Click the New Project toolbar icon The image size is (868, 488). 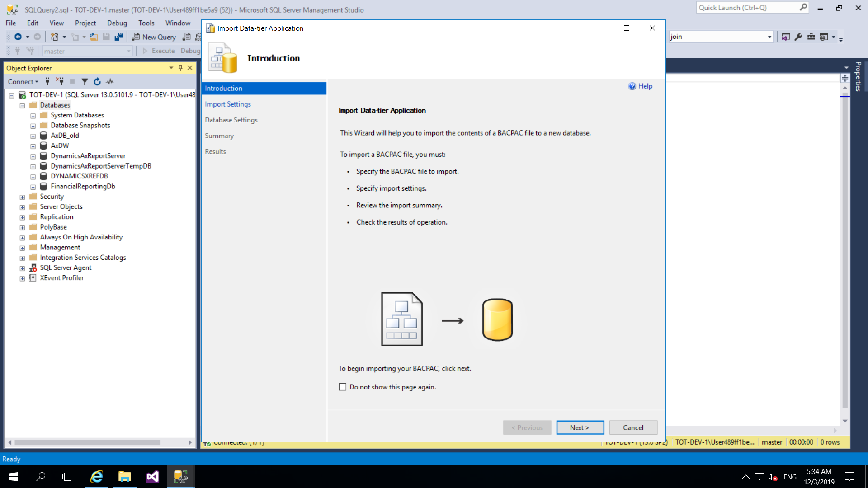(54, 37)
